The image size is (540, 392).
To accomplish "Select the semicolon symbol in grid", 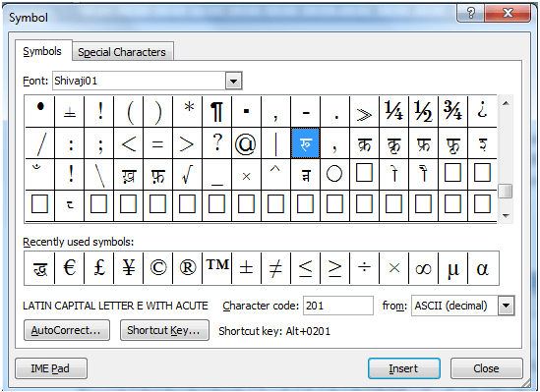I will click(x=98, y=143).
